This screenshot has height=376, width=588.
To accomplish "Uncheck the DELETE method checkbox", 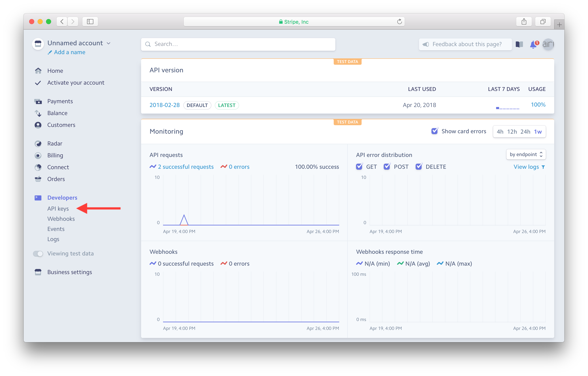I will [x=419, y=166].
